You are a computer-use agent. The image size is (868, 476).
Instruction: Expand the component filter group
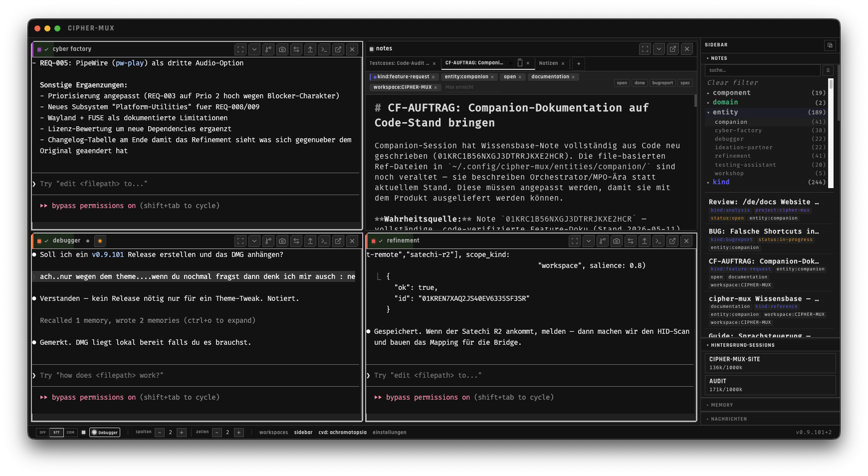[766, 93]
